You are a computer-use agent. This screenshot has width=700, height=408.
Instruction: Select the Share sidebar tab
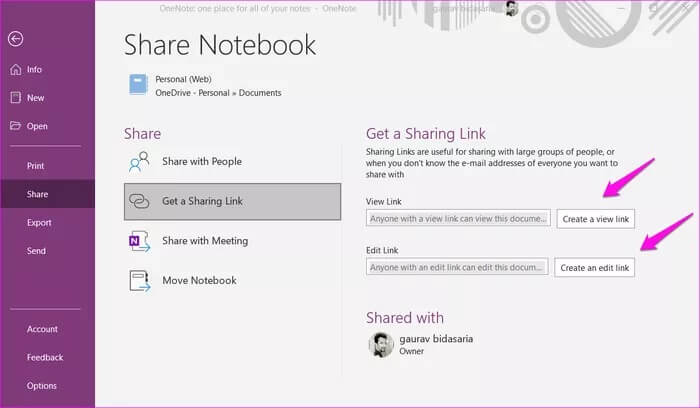(47, 194)
